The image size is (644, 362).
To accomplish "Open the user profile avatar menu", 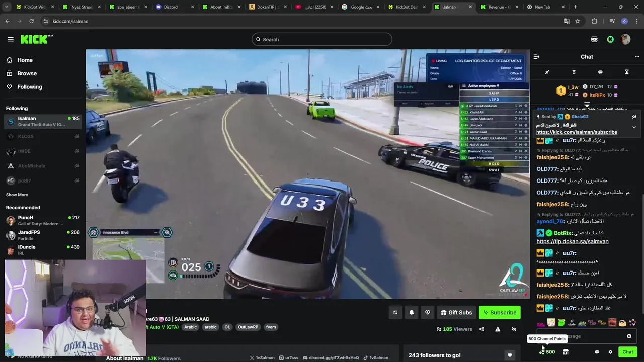I will point(625,39).
